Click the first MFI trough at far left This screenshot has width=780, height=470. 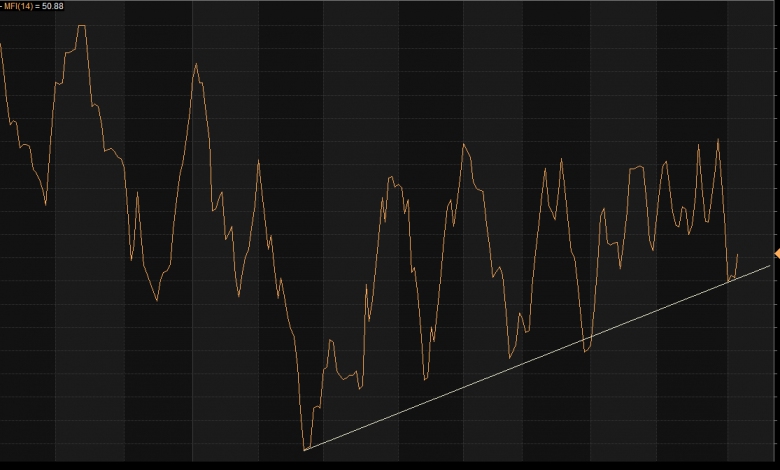[46, 204]
